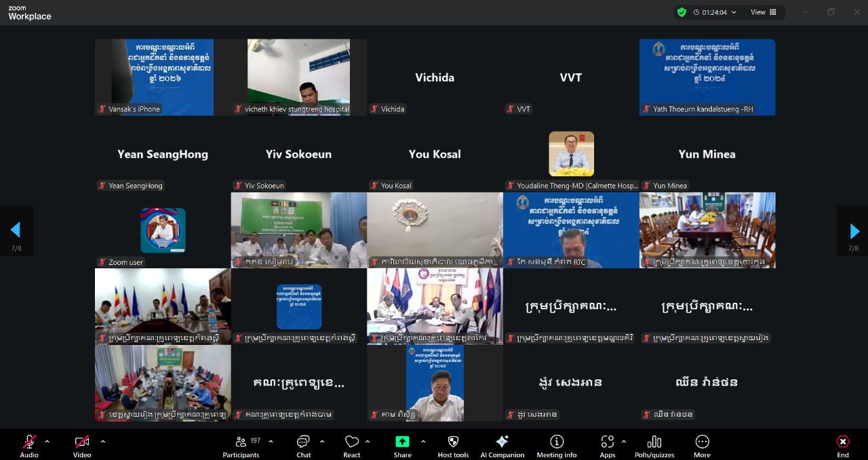Open Host tools shield icon
The image size is (868, 460).
click(453, 444)
